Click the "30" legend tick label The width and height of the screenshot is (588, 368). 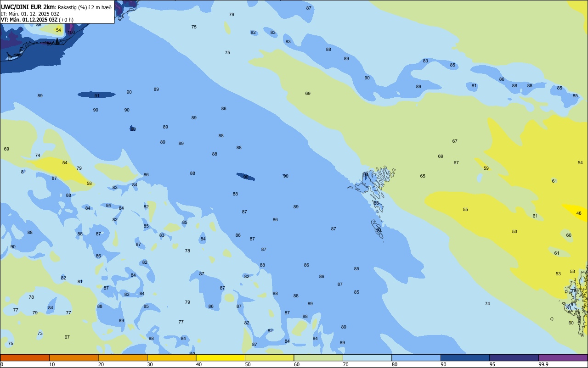point(150,364)
